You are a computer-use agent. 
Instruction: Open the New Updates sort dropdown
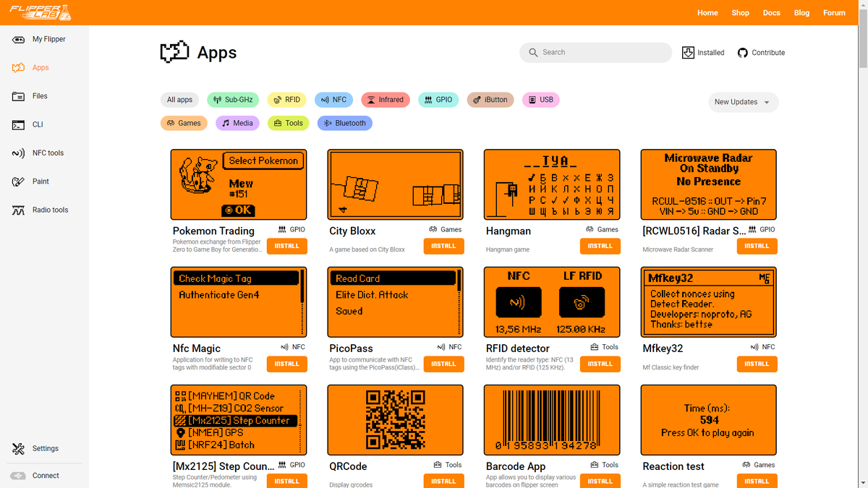pos(743,102)
